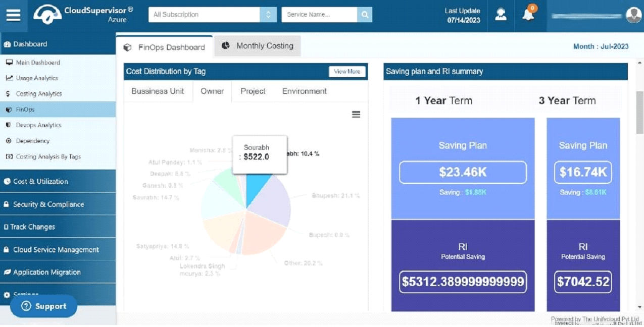Image resolution: width=644 pixels, height=327 pixels.
Task: Click the Security & Compliance lock icon
Action: pyautogui.click(x=7, y=204)
